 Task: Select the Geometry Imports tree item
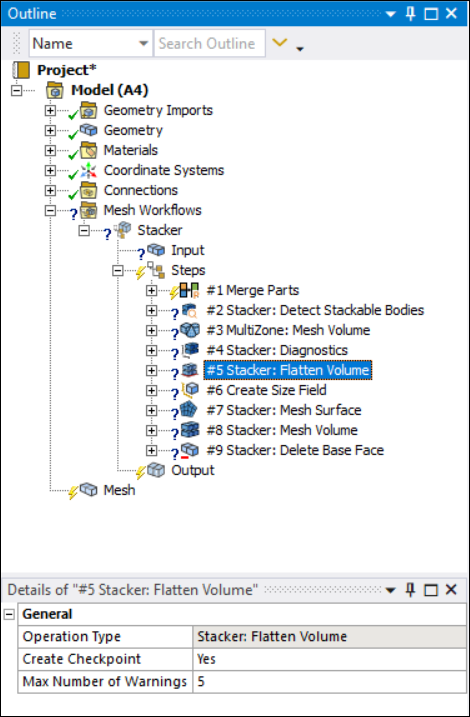pos(158,110)
